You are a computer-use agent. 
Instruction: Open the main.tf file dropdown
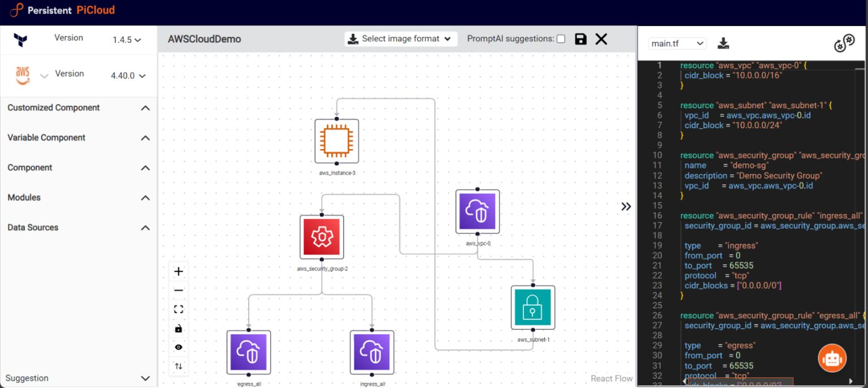click(676, 43)
